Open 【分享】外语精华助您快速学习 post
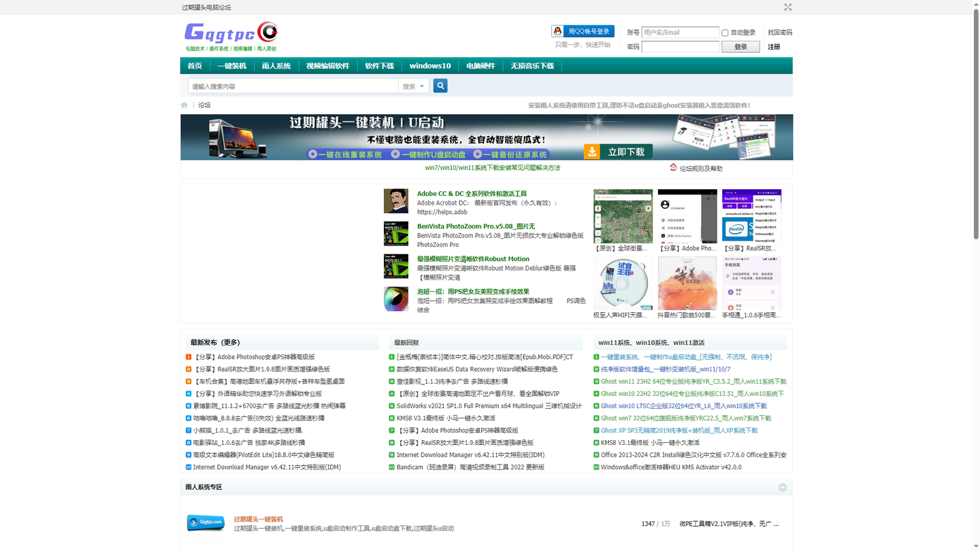This screenshot has width=980, height=551. coord(257,394)
